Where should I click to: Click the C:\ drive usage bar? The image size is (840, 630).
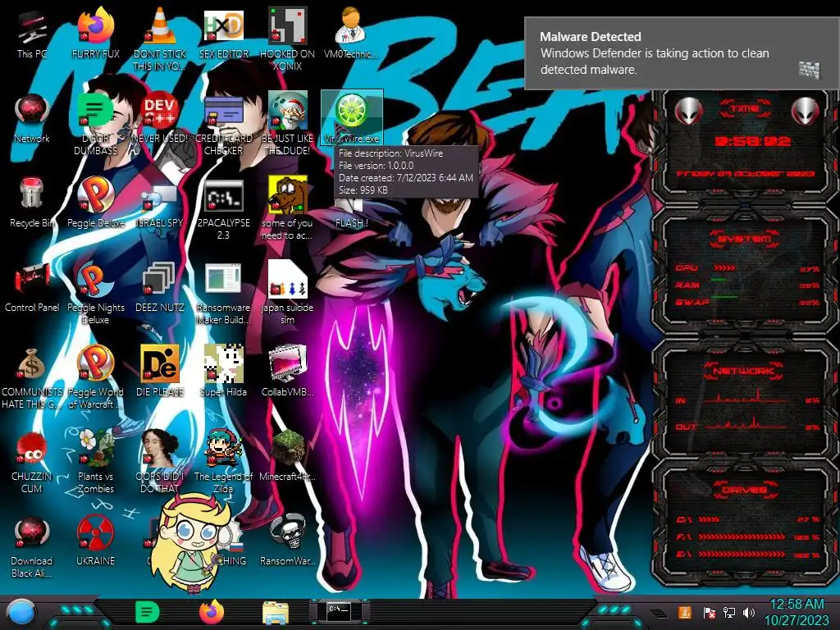[x=710, y=519]
